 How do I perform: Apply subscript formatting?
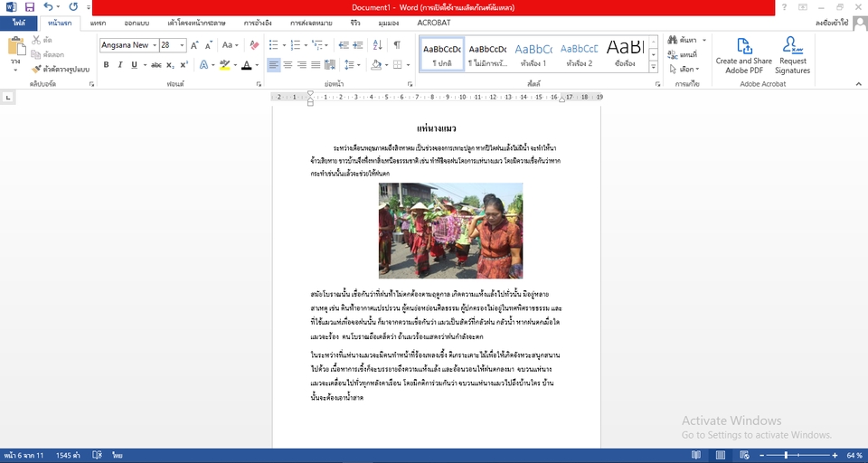(170, 65)
